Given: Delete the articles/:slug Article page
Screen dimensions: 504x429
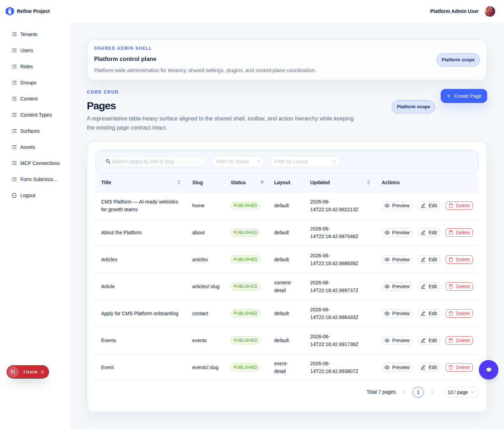Looking at the screenshot, I should click(459, 286).
